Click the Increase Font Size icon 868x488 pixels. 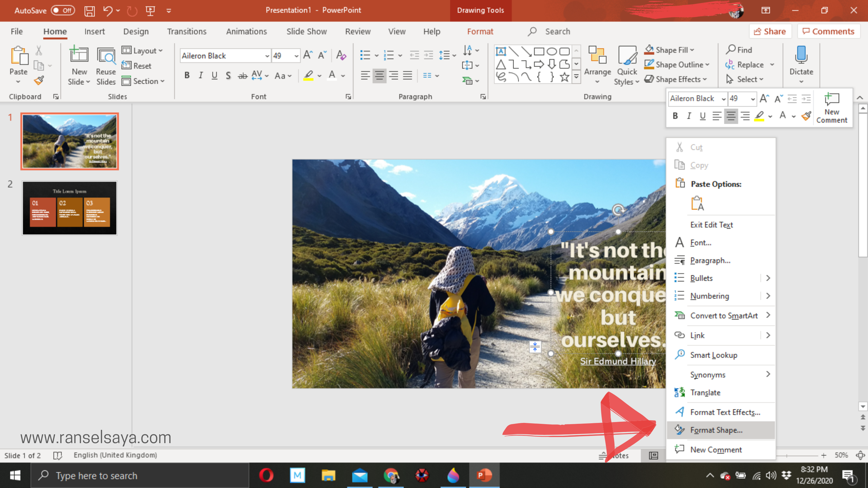[308, 55]
